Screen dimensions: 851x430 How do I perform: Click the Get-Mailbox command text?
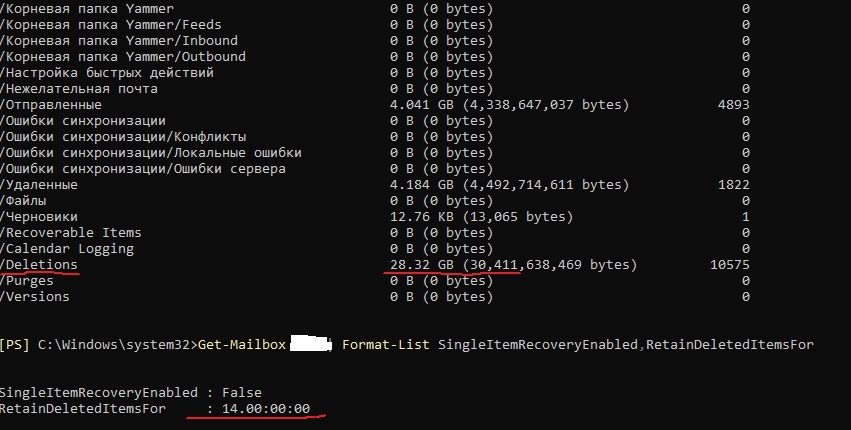coord(242,345)
